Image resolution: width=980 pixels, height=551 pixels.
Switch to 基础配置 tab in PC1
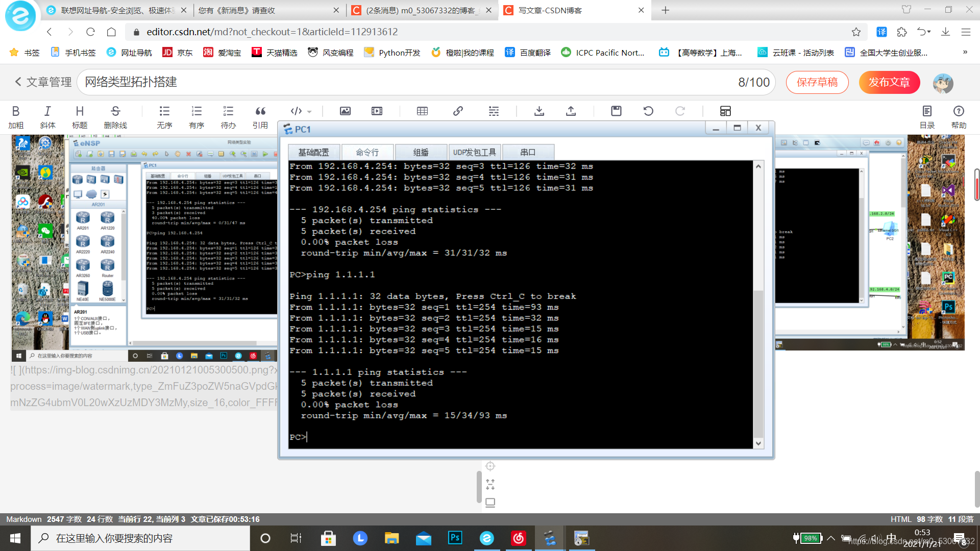tap(314, 152)
